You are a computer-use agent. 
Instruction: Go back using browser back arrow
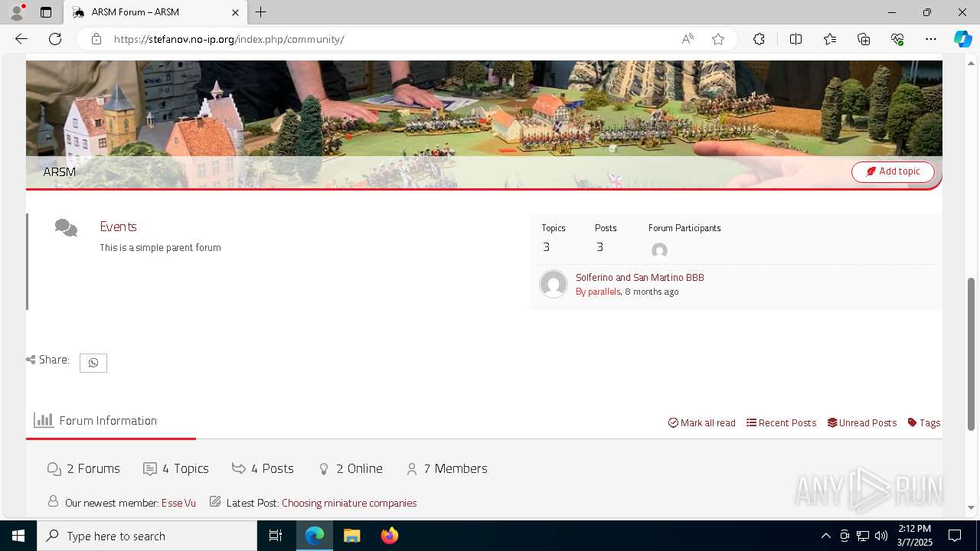point(21,39)
